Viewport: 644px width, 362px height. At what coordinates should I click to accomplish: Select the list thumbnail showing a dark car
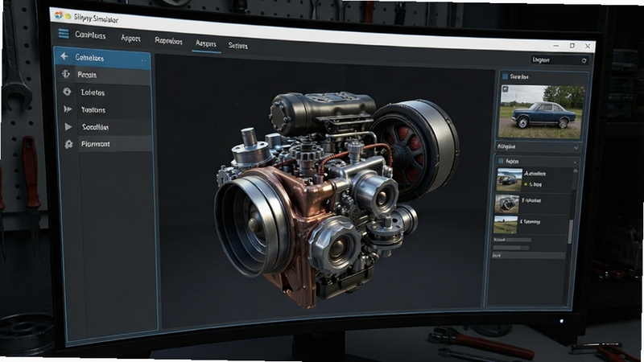510,179
